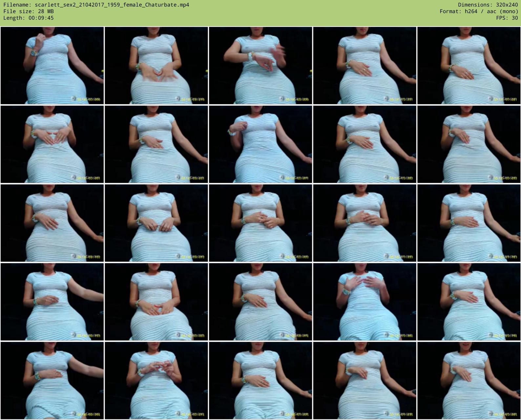Click the File size 28 MB label

point(29,11)
